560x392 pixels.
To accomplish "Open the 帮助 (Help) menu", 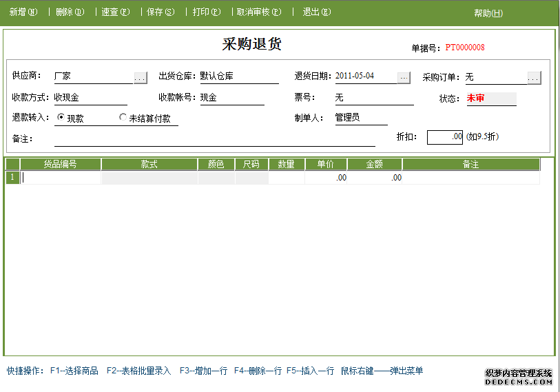I will 488,13.
